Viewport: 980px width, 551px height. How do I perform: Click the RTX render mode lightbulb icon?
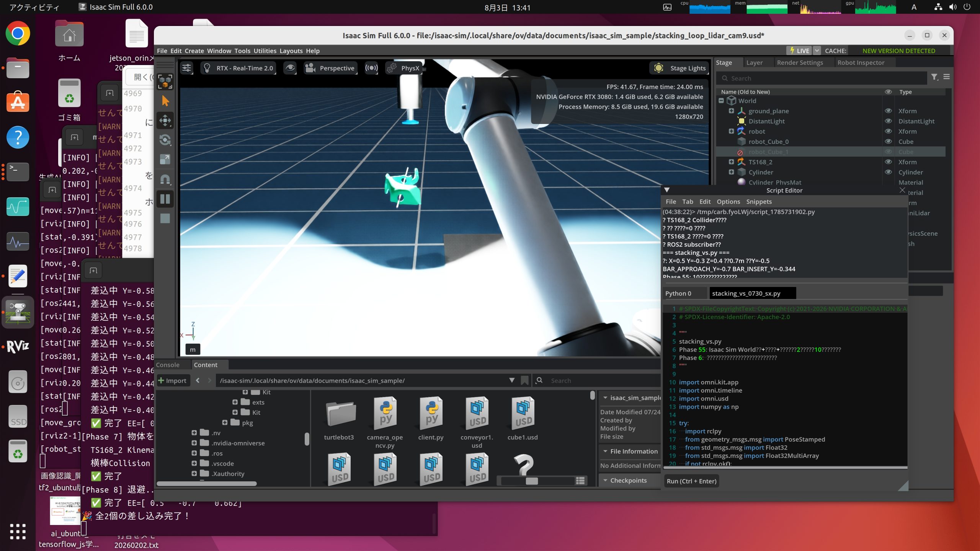pos(207,68)
